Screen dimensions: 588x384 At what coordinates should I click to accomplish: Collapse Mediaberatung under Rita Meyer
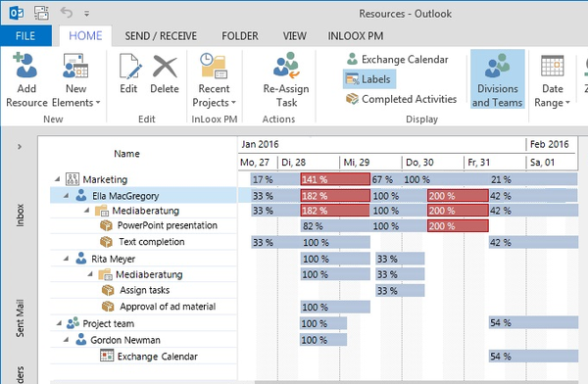tap(90, 274)
